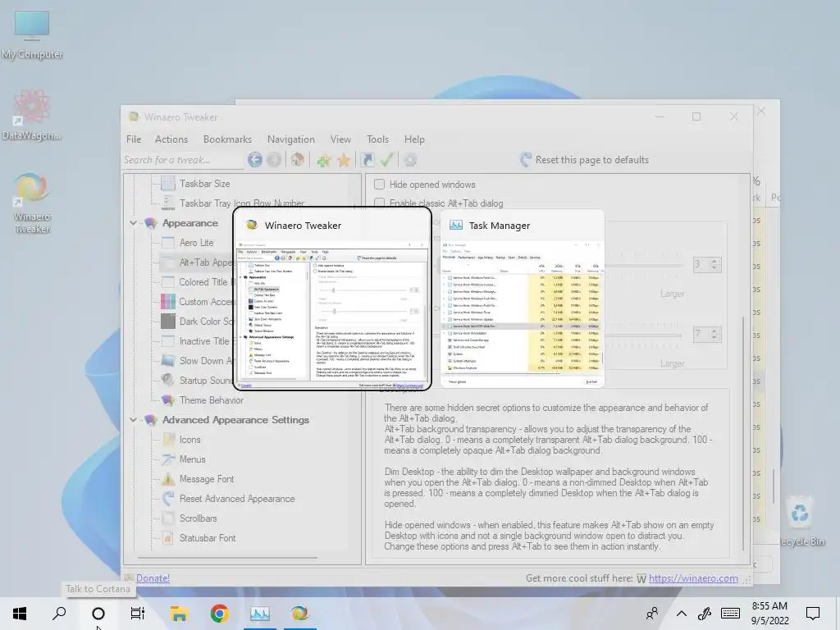
Task: Click Winaero Tweaker taskbar icon
Action: [299, 614]
